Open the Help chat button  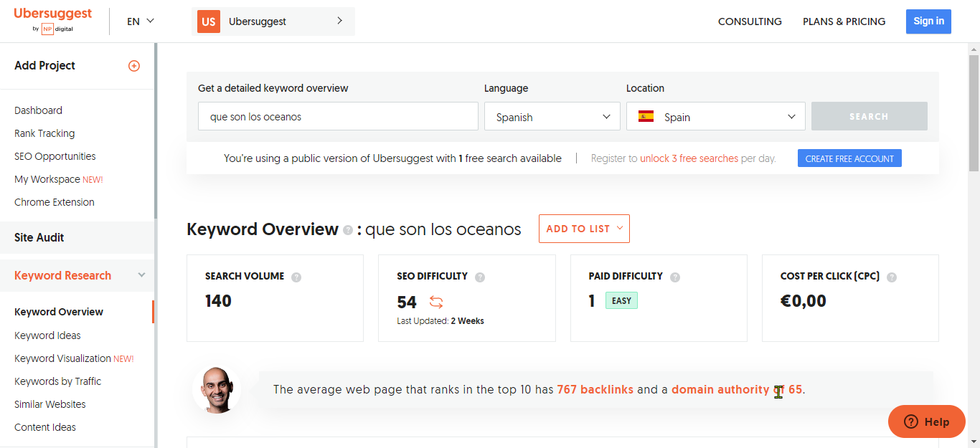coord(926,421)
